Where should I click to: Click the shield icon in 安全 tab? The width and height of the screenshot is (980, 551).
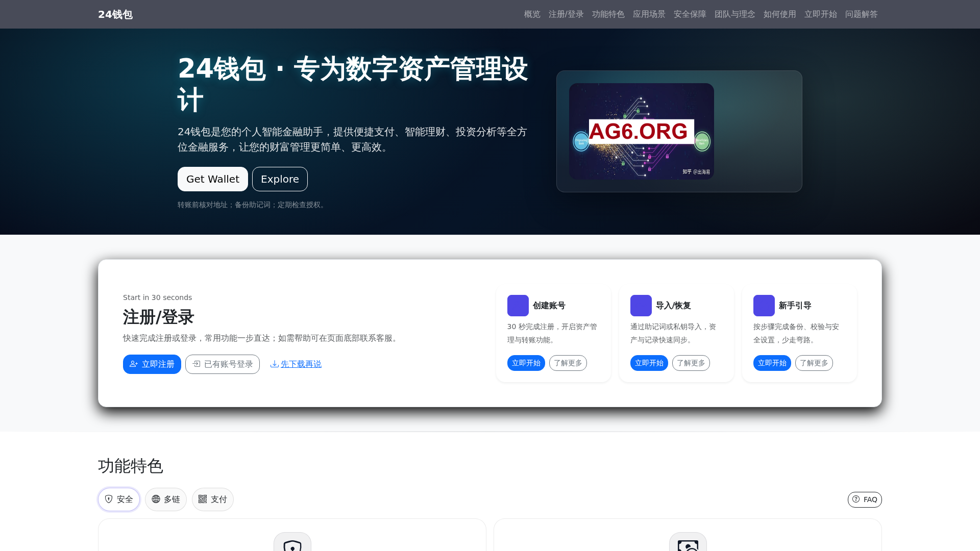[109, 499]
